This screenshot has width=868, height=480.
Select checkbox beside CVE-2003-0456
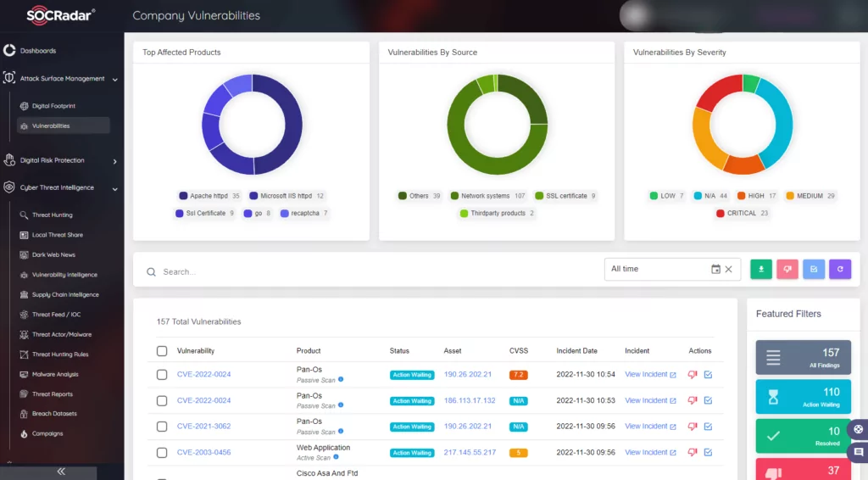[x=162, y=452]
